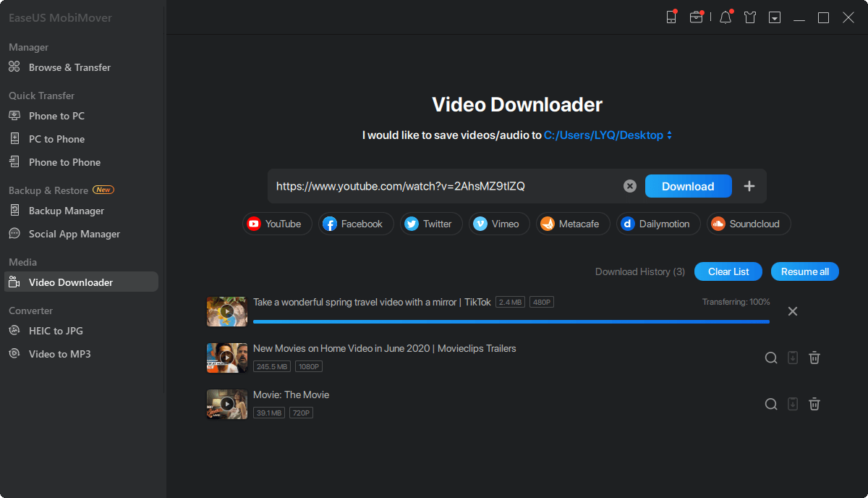Transfer New Movies video to phone icon
The width and height of the screenshot is (868, 498).
(x=793, y=358)
